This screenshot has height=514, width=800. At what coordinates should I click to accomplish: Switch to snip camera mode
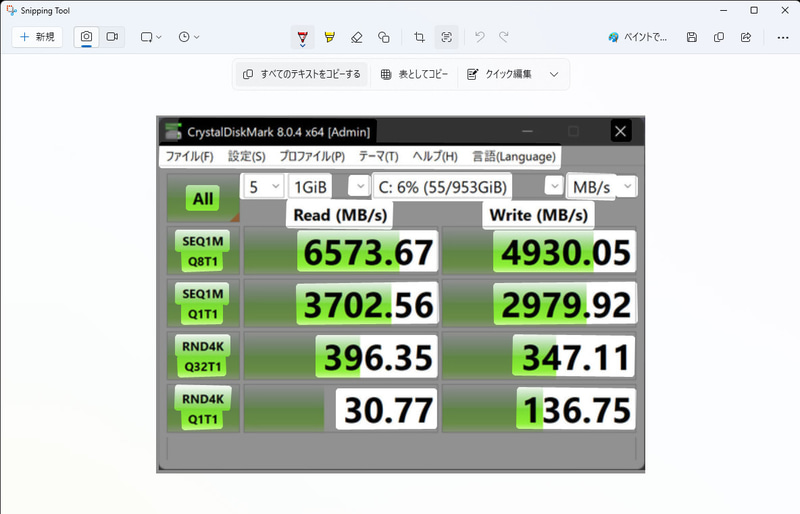click(87, 37)
